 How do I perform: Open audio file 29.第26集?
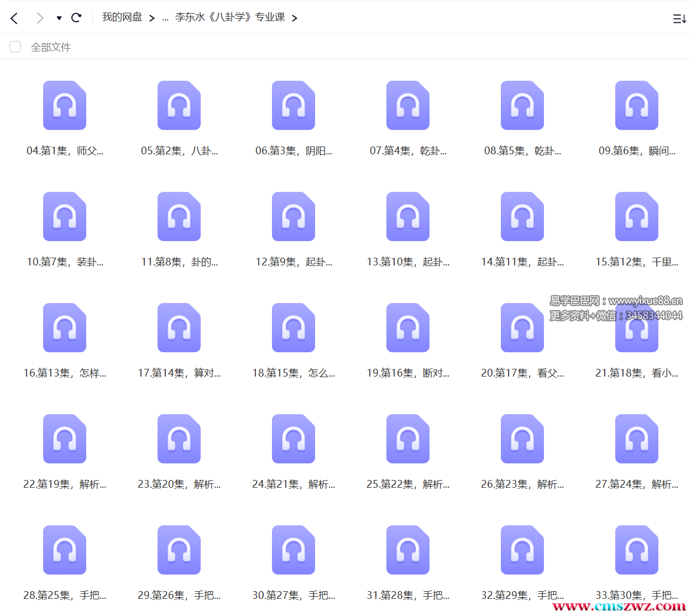[x=179, y=550]
